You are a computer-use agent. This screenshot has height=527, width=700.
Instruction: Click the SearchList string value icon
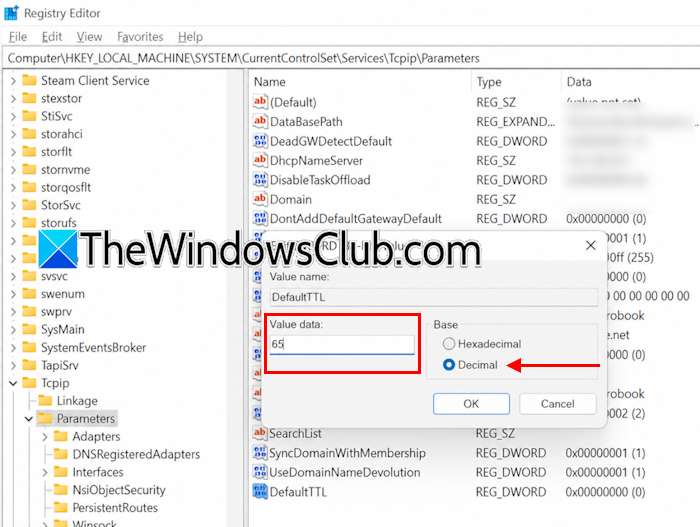tap(260, 433)
